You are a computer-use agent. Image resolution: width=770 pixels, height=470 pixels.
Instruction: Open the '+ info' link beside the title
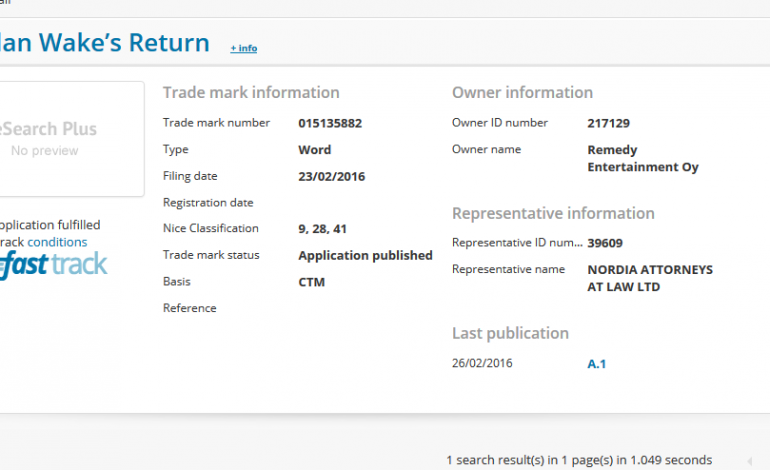(243, 48)
